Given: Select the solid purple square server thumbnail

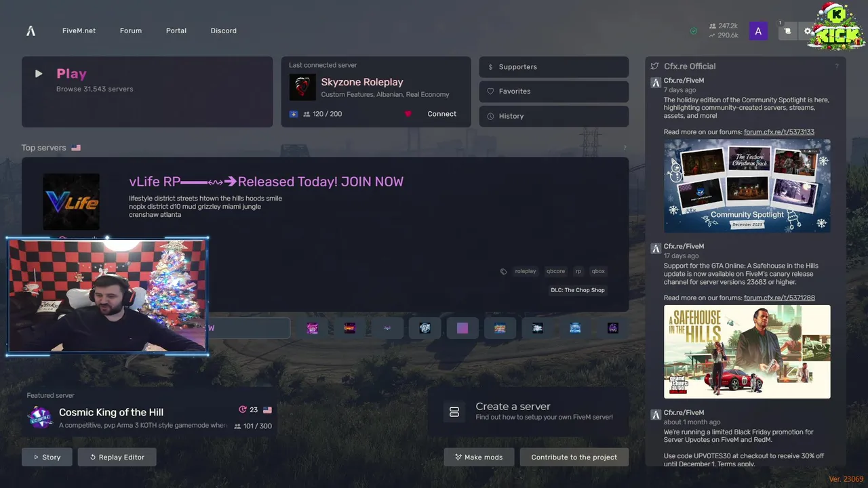Looking at the screenshot, I should [x=462, y=328].
